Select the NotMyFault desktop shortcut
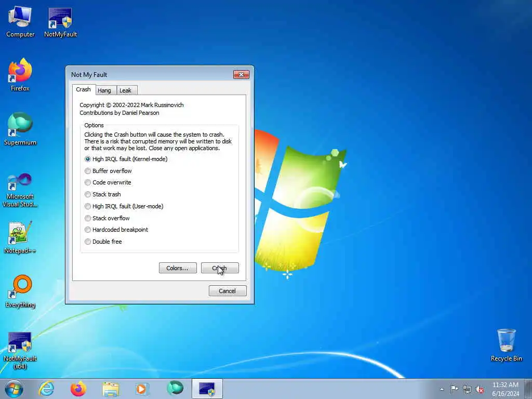532x399 pixels. [x=60, y=22]
